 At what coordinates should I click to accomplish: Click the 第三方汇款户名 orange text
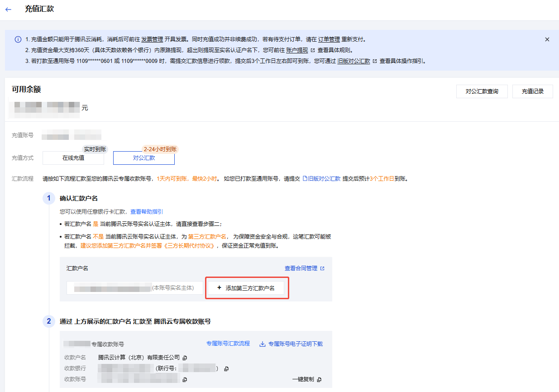point(207,236)
